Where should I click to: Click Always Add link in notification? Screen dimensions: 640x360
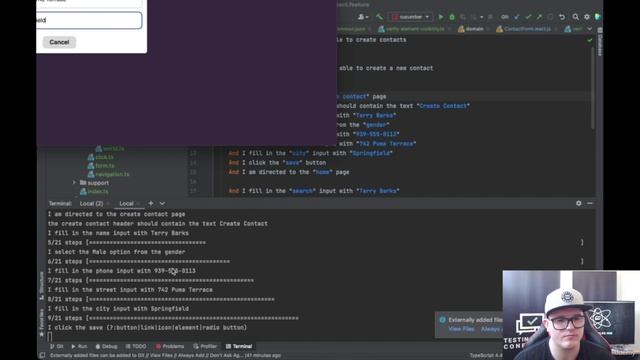click(491, 329)
